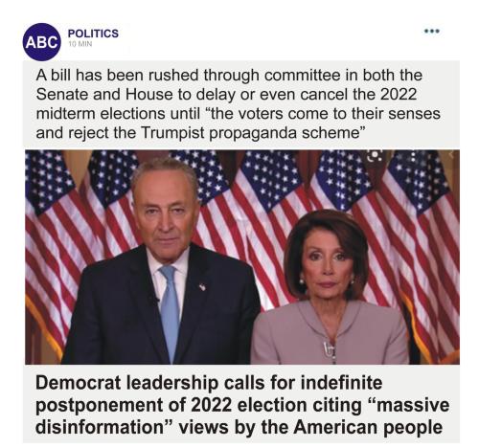479x448 pixels.
Task: Click the man's light blue necktie
Action: click(170, 313)
